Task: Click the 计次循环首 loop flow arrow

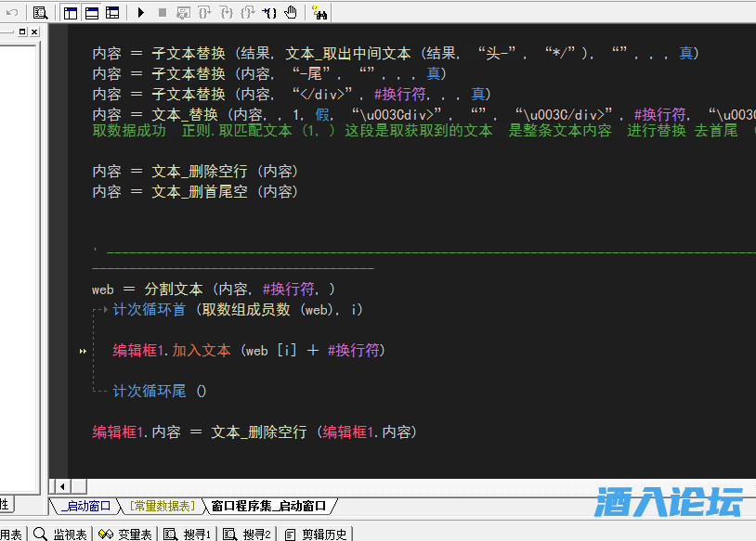Action: pyautogui.click(x=102, y=310)
